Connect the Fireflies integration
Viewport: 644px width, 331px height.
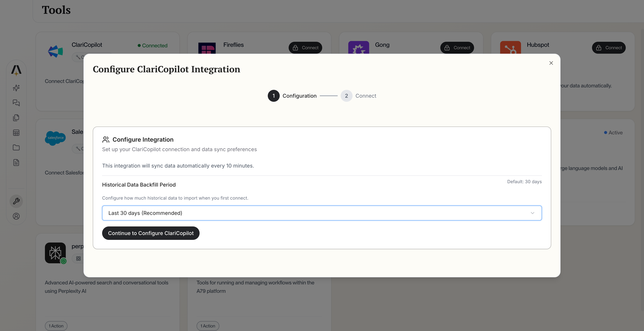point(305,48)
